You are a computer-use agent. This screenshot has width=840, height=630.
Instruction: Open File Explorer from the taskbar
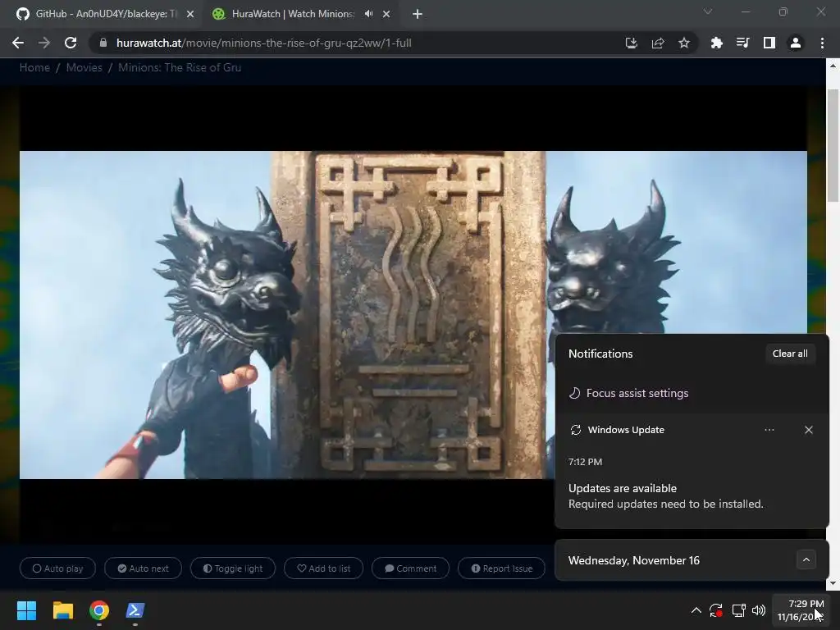pos(63,610)
